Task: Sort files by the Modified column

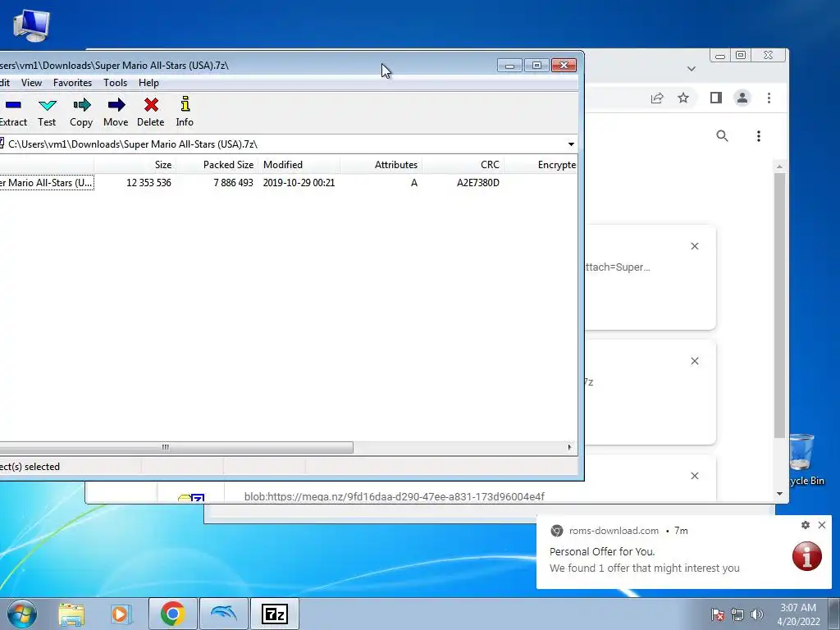Action: click(x=299, y=164)
